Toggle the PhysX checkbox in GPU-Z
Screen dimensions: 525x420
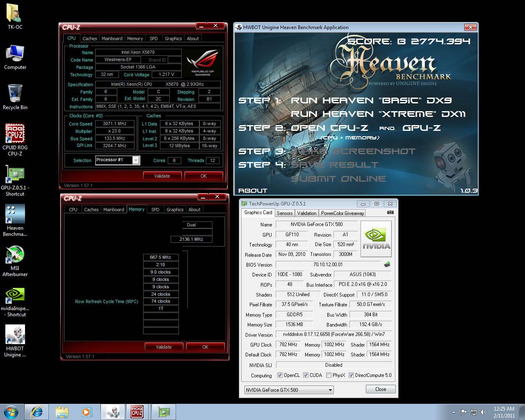pyautogui.click(x=329, y=375)
